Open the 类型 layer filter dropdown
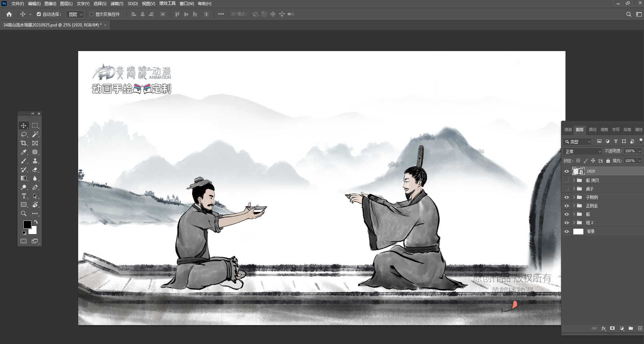This screenshot has height=344, width=644. (x=577, y=142)
